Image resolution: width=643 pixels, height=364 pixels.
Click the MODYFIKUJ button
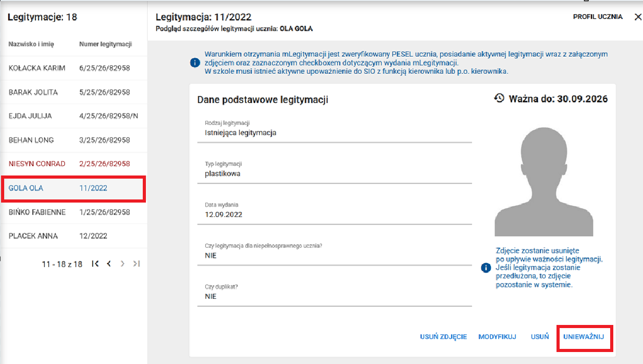[x=497, y=337]
